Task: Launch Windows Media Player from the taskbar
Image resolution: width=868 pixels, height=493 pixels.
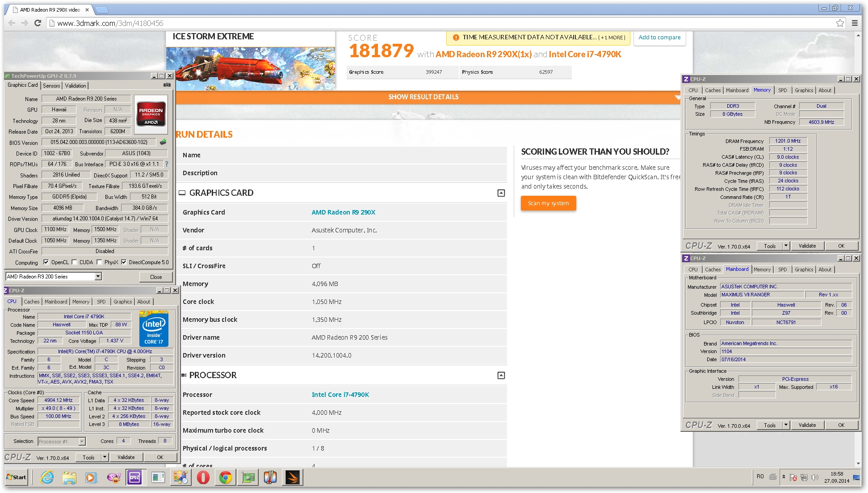Action: (x=91, y=477)
